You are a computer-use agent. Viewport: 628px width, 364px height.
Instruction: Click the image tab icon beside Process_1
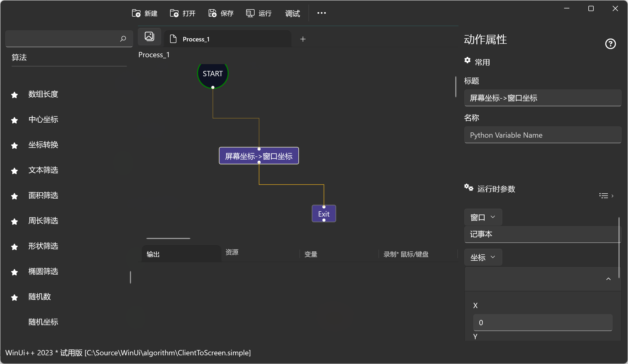[x=149, y=36]
